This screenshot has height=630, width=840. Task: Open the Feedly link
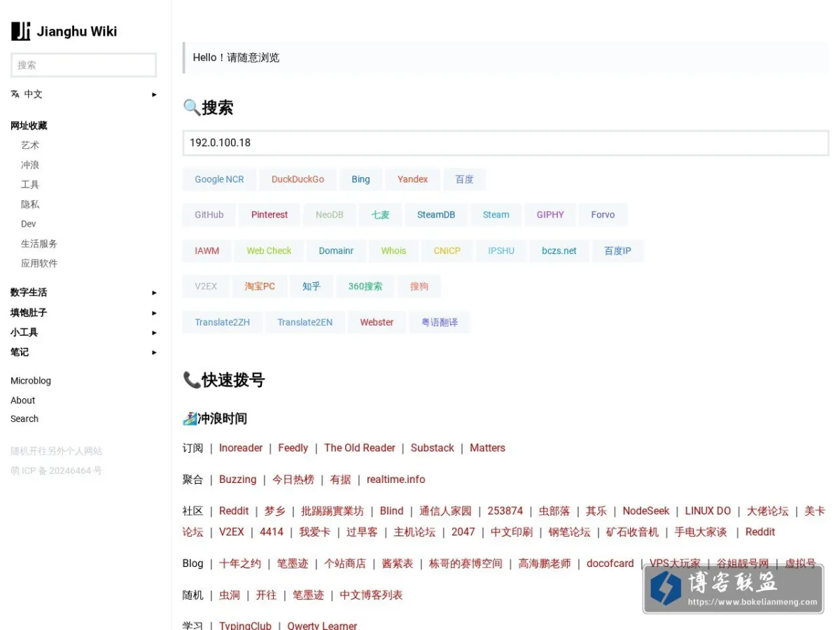(293, 448)
